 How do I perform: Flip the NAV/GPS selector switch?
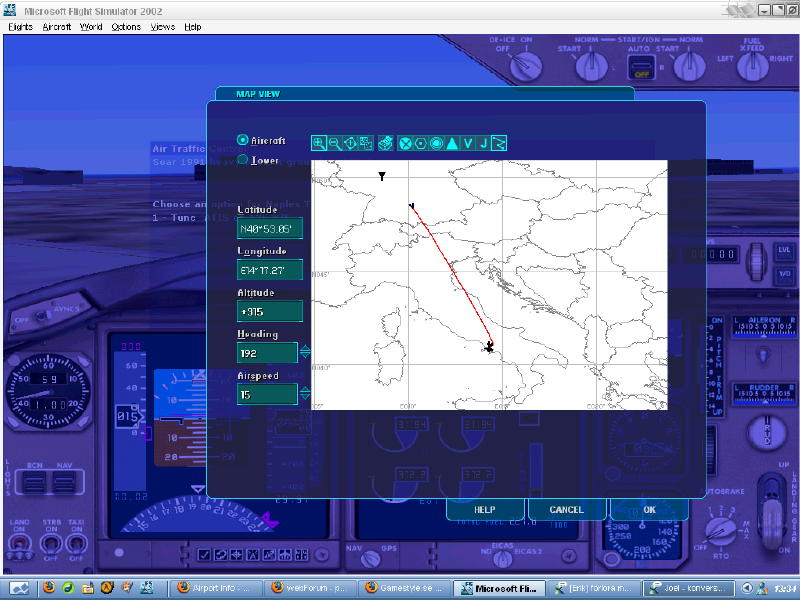[371, 560]
